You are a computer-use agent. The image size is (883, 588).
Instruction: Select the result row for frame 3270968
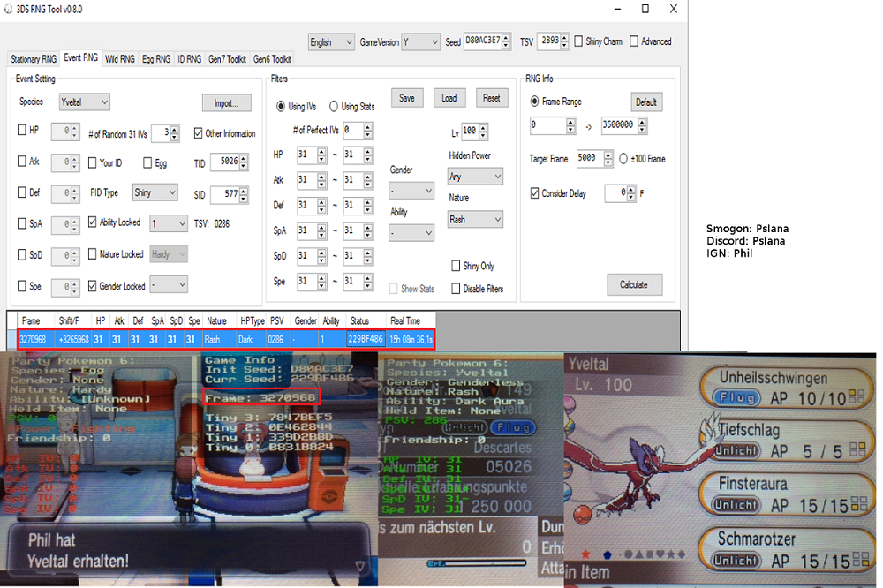(225, 339)
